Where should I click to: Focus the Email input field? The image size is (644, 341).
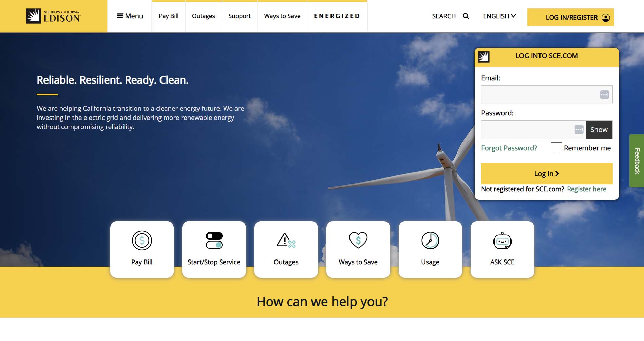(x=547, y=94)
